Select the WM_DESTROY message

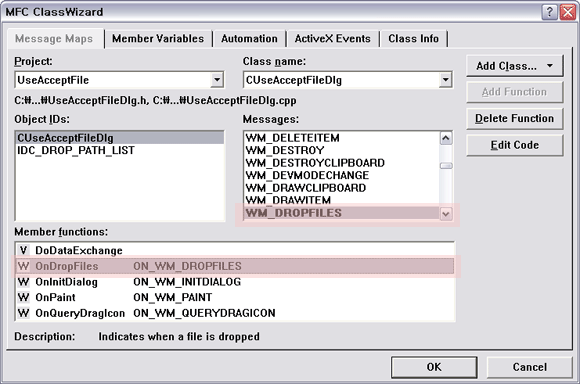[x=342, y=151]
